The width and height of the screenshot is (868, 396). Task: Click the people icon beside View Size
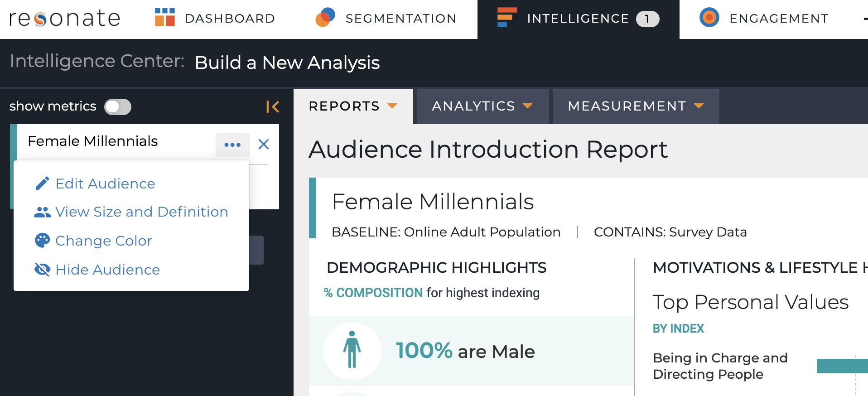click(x=42, y=212)
